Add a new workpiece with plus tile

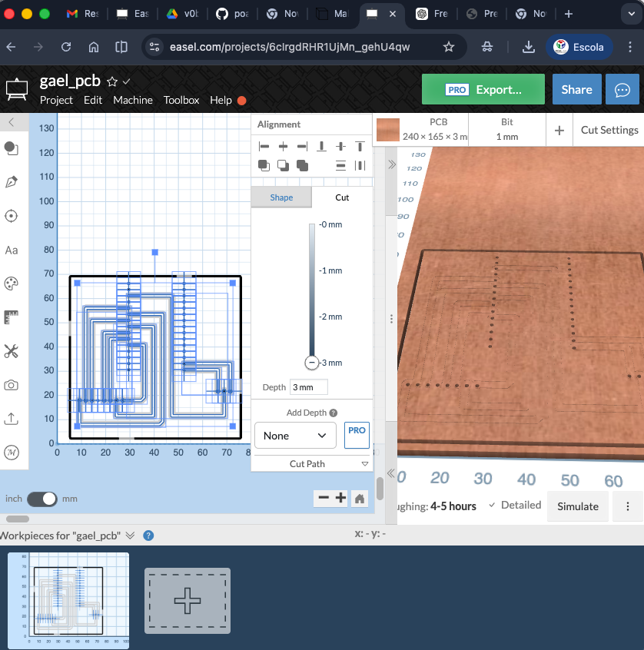188,601
